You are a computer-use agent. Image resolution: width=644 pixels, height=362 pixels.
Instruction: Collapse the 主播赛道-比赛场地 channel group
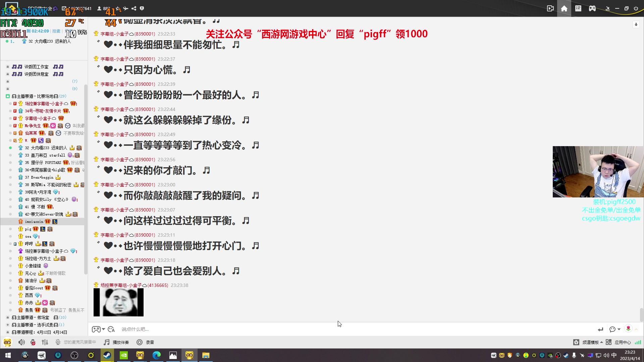8,96
